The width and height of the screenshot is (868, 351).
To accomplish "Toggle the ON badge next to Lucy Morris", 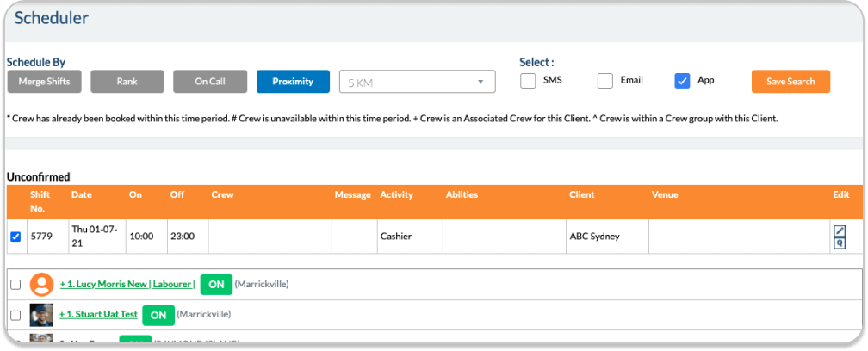I will click(x=216, y=284).
